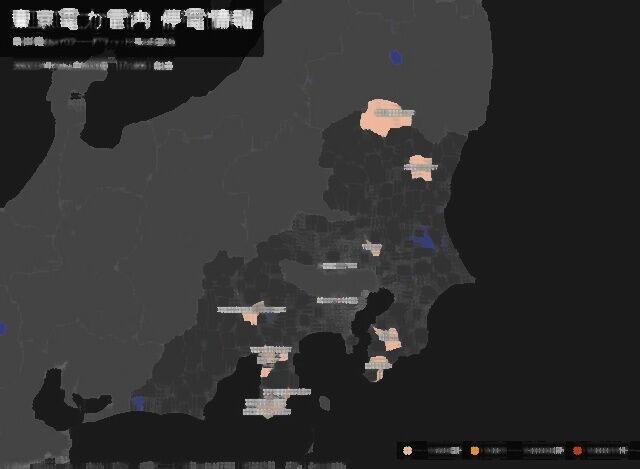Screen dimensions: 640x469
Task: Click the pale outage area near the northeast coast
Action: tap(421, 168)
